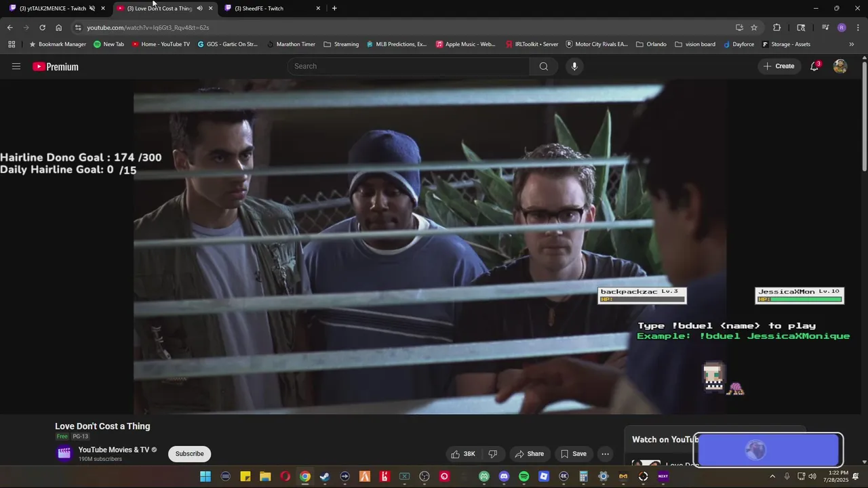Open Steam from the taskbar
The image size is (868, 488).
click(x=325, y=476)
